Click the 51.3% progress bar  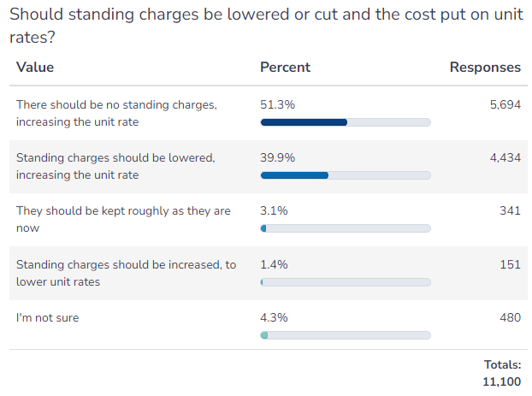click(346, 122)
